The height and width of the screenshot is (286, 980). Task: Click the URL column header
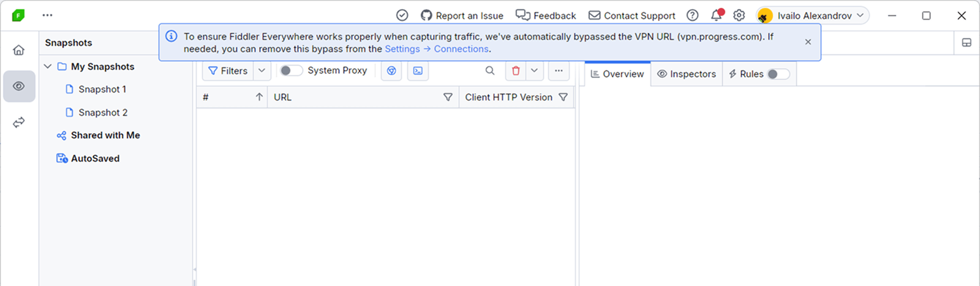363,97
